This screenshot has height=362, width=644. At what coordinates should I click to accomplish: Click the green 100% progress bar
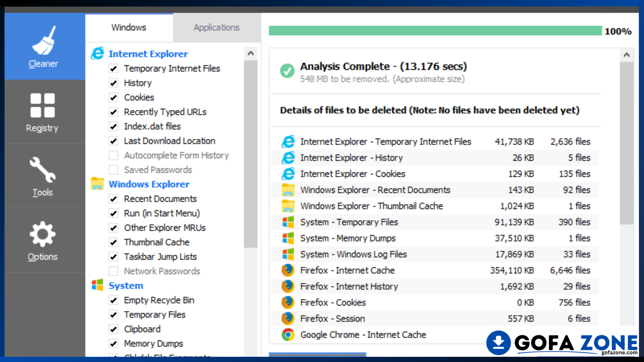pyautogui.click(x=435, y=31)
